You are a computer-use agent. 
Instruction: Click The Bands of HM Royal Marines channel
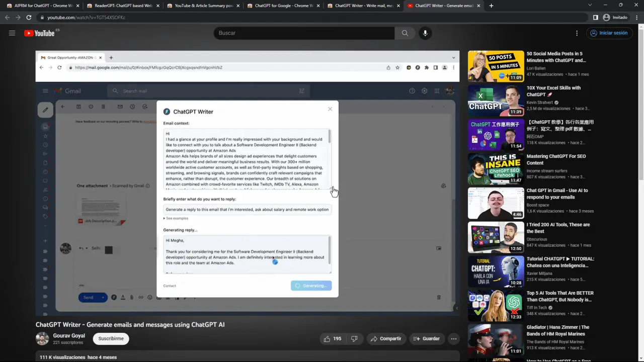(555, 341)
